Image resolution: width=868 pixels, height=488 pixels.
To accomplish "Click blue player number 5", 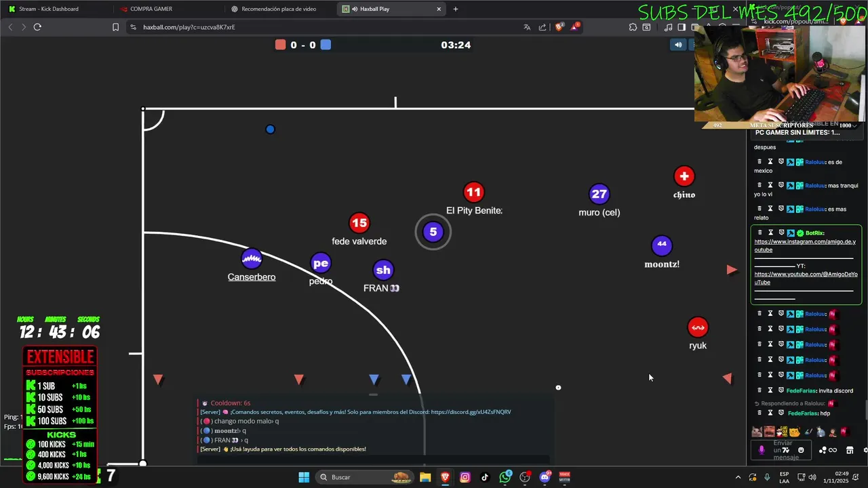I will (433, 232).
